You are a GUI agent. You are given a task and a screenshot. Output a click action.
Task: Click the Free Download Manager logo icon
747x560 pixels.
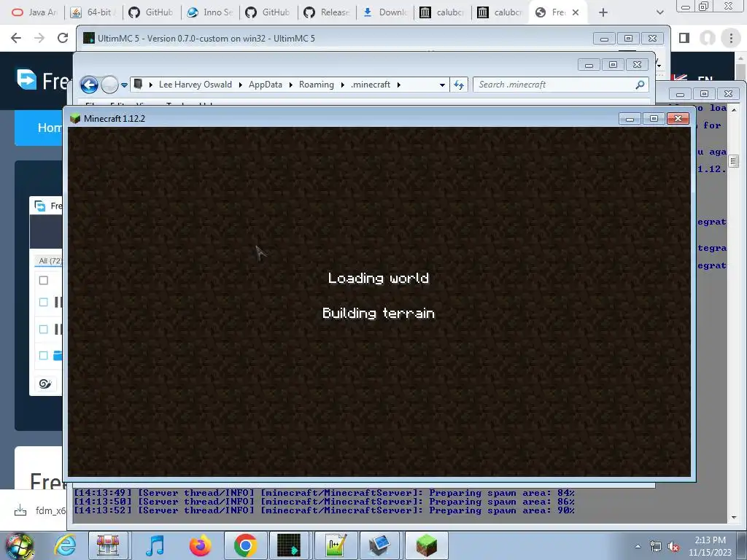(x=27, y=79)
